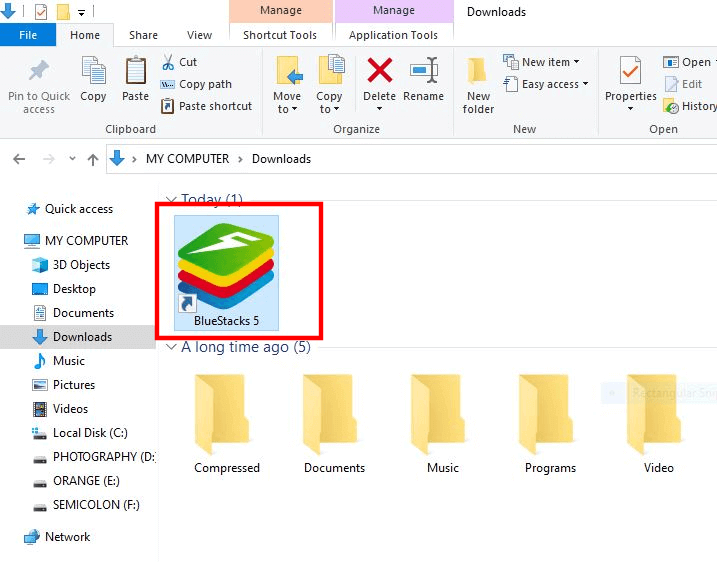
Task: Open the File menu tab
Action: (28, 35)
